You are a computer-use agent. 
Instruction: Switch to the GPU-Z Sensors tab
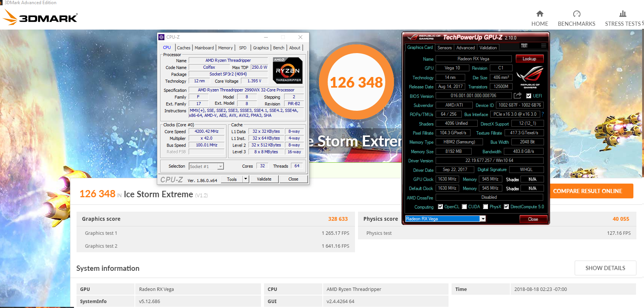click(444, 48)
